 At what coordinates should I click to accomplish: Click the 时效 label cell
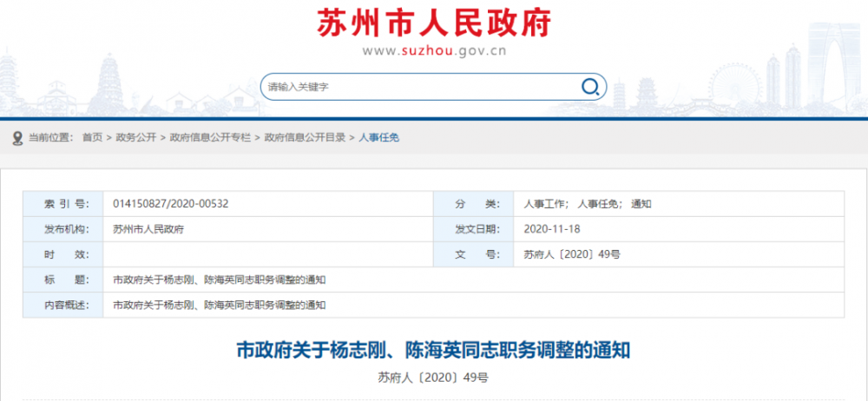tap(63, 255)
